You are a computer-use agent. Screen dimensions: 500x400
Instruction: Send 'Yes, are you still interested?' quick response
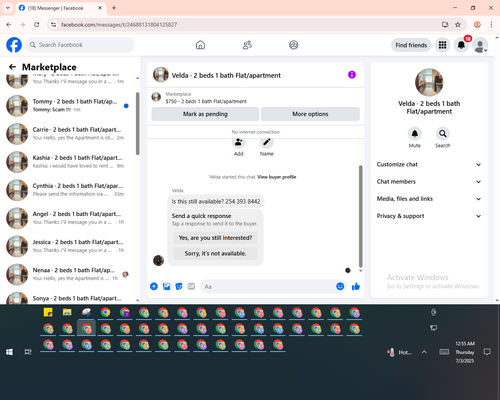click(x=215, y=238)
